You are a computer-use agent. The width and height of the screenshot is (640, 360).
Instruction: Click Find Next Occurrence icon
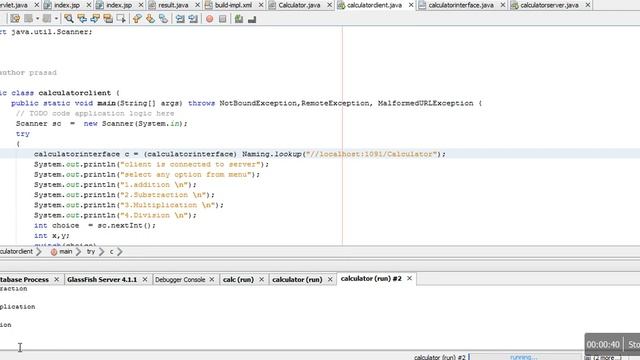(x=95, y=19)
